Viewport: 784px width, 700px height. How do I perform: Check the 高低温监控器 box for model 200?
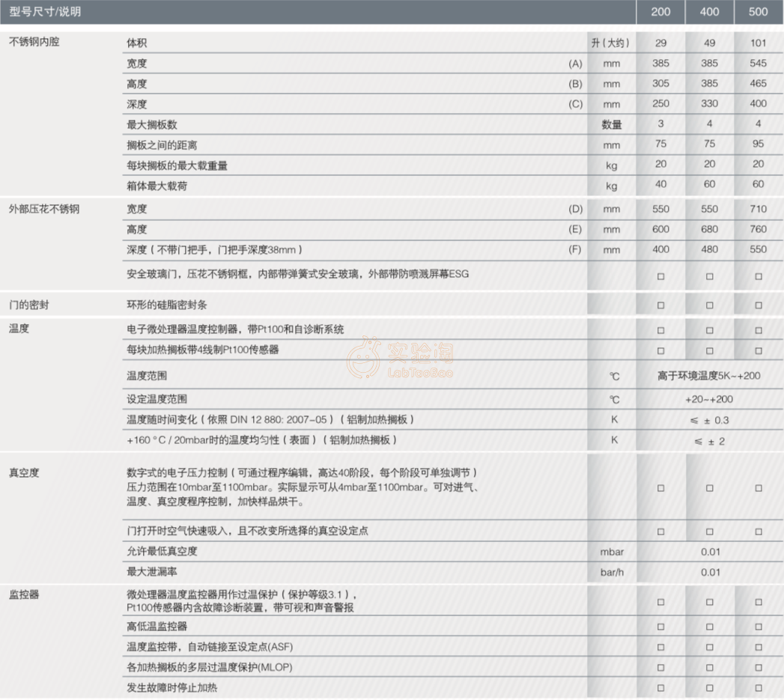coord(660,627)
